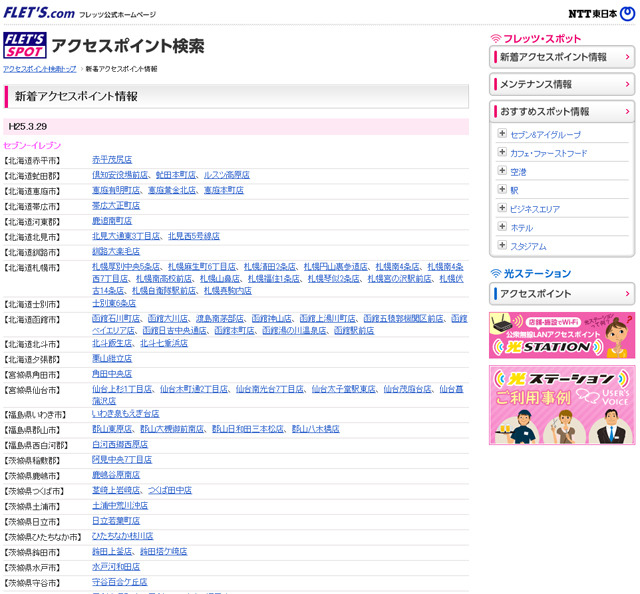Image resolution: width=640 pixels, height=594 pixels.
Task: Expand the ホテル plus icon
Action: [x=502, y=226]
